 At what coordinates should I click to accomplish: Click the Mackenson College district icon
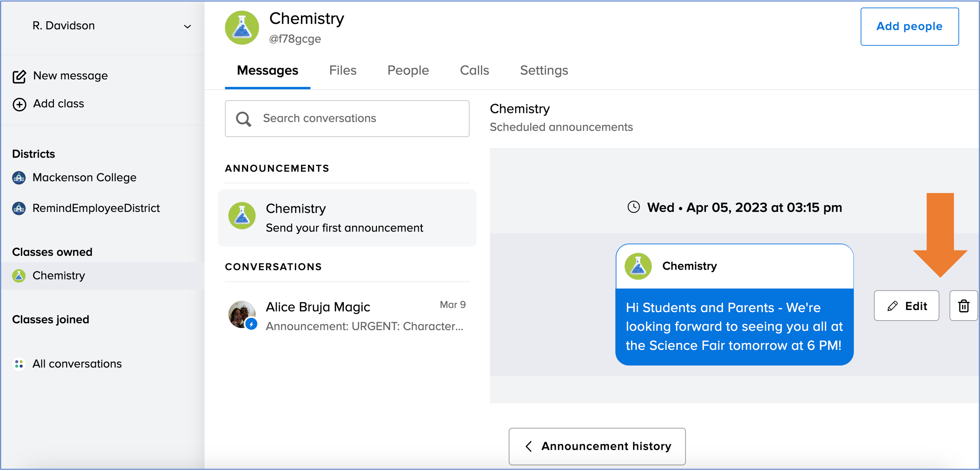pyautogui.click(x=19, y=177)
